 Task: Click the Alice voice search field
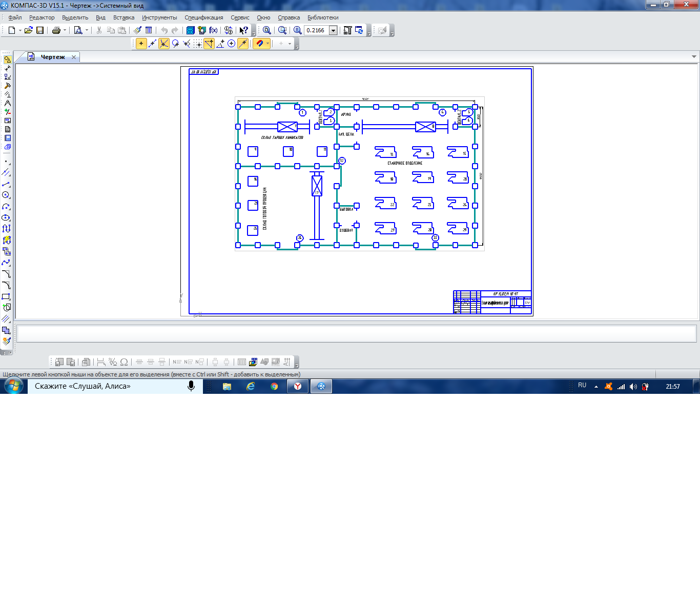pyautogui.click(x=108, y=386)
